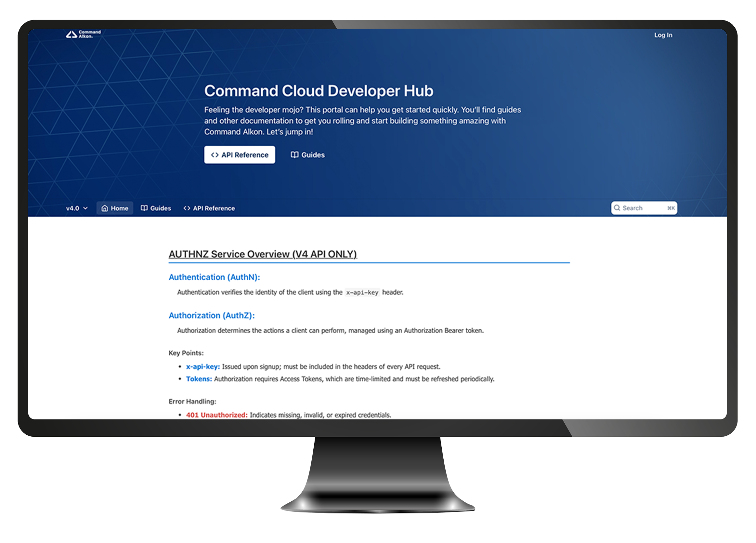
Task: Click code brackets icon on navigation API Reference tab
Action: [187, 208]
